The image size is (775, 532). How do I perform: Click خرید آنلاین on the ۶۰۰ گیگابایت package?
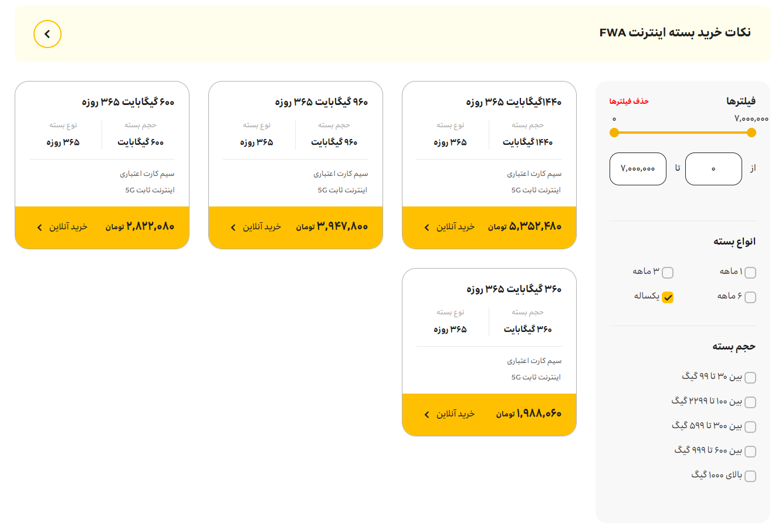click(68, 227)
